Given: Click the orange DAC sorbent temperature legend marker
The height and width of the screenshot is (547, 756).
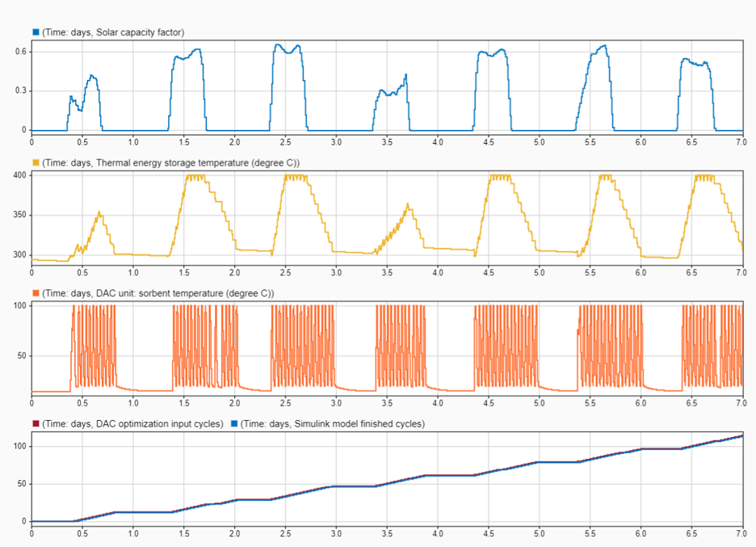Looking at the screenshot, I should click(x=36, y=293).
